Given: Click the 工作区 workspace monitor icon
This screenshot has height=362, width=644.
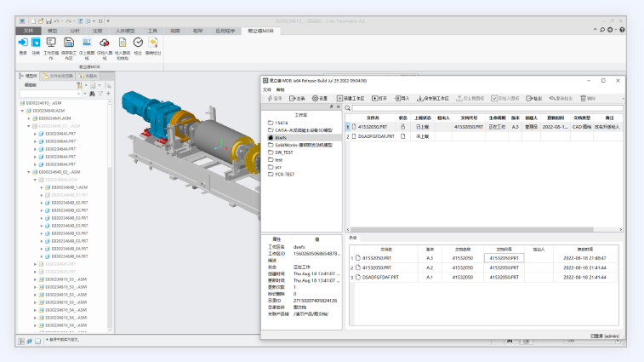Looking at the screenshot, I should click(x=51, y=43).
